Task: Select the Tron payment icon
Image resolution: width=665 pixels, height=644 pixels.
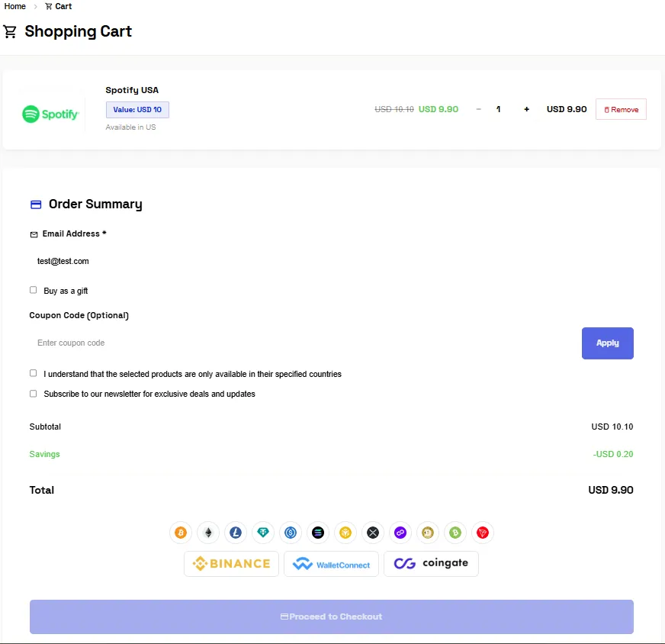Action: (x=483, y=533)
